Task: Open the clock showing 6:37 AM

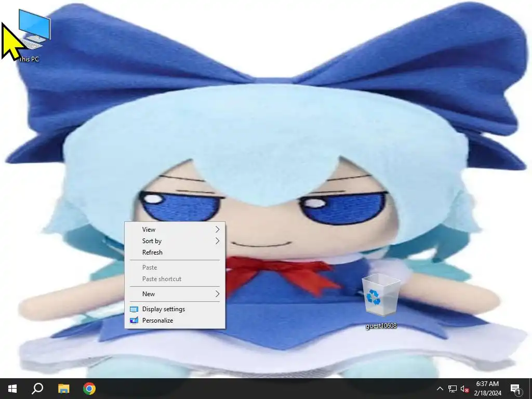Action: (487, 389)
